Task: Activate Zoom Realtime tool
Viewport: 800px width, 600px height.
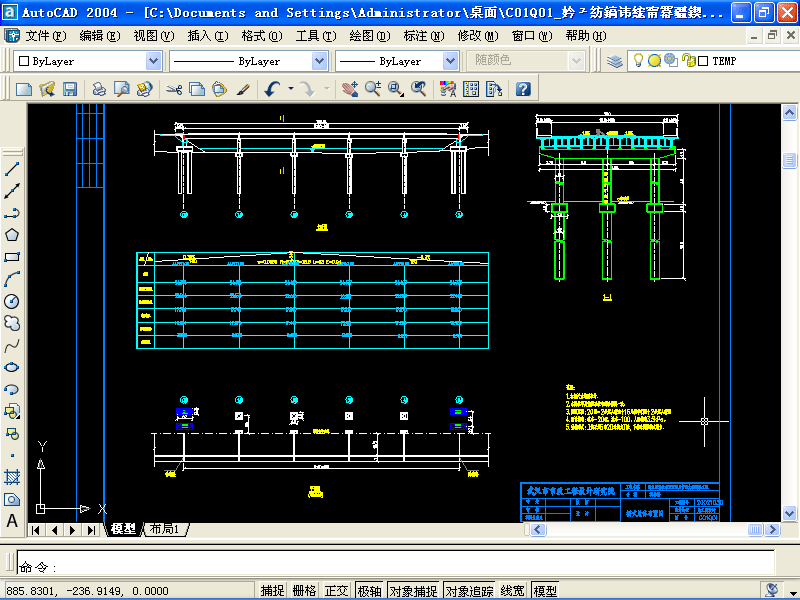Action: tap(372, 89)
